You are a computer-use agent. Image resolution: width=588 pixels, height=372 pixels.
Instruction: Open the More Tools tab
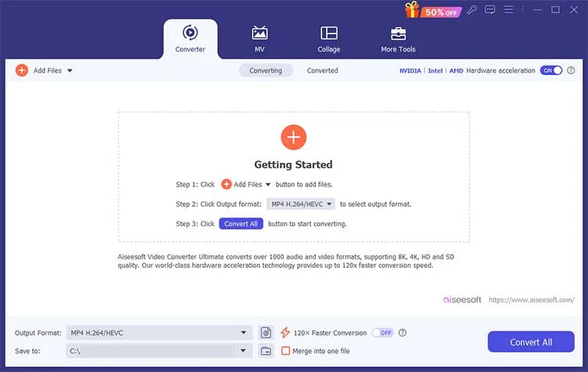[397, 39]
